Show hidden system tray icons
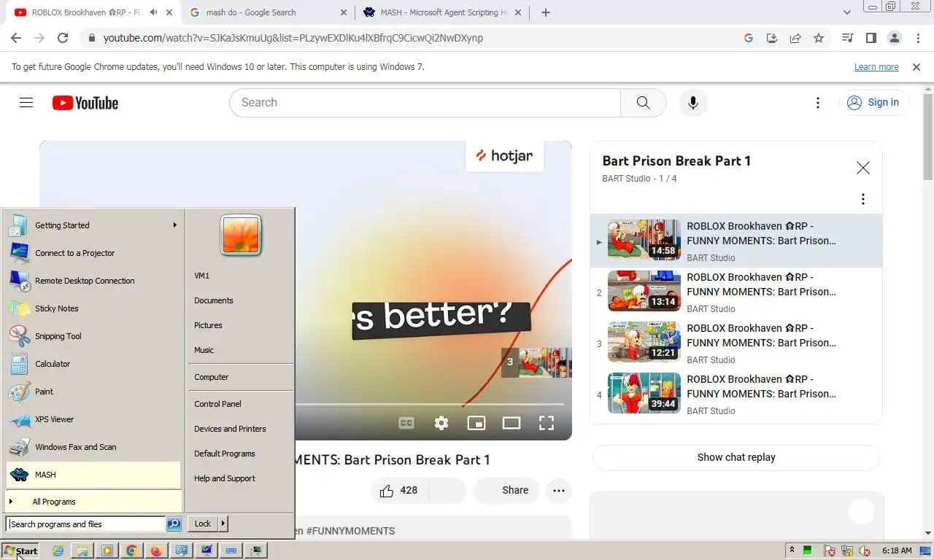 [792, 550]
